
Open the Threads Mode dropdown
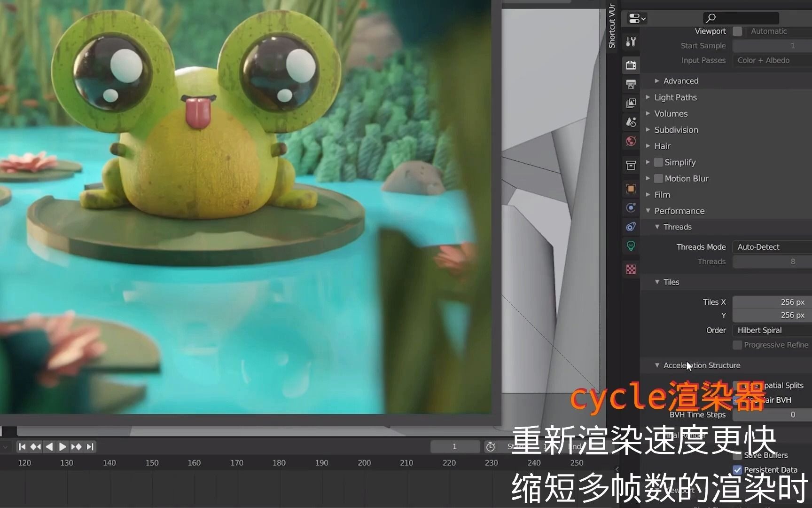click(x=771, y=246)
